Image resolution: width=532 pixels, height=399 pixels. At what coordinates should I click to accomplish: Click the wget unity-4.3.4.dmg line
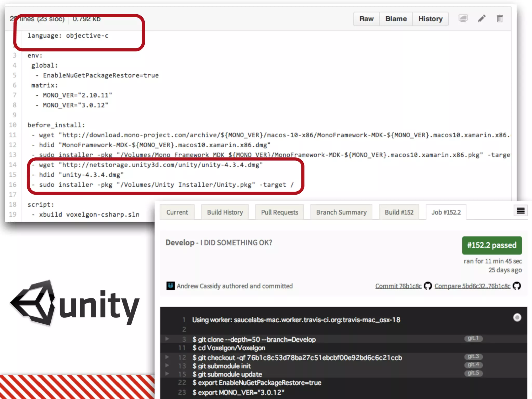click(x=147, y=165)
